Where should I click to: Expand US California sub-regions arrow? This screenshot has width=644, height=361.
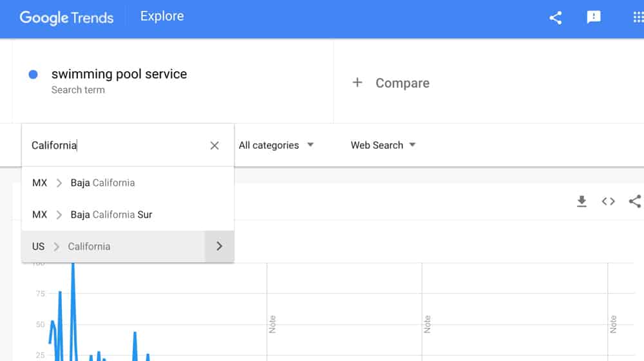[x=220, y=246]
